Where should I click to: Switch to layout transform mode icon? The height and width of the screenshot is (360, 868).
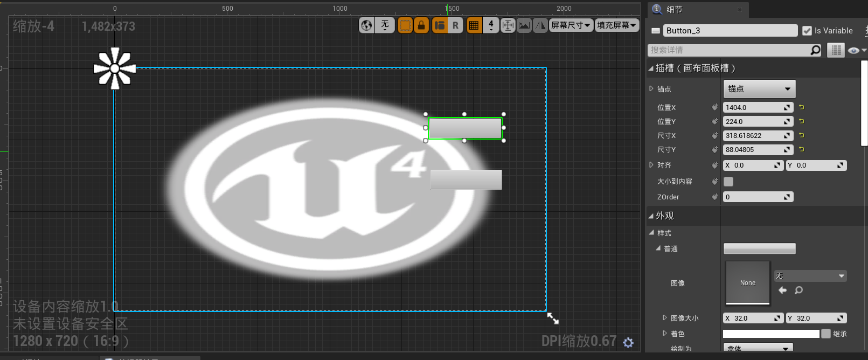[x=440, y=25]
